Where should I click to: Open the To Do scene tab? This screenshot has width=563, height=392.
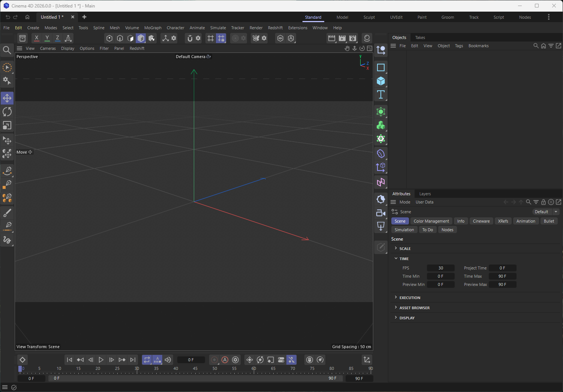428,230
